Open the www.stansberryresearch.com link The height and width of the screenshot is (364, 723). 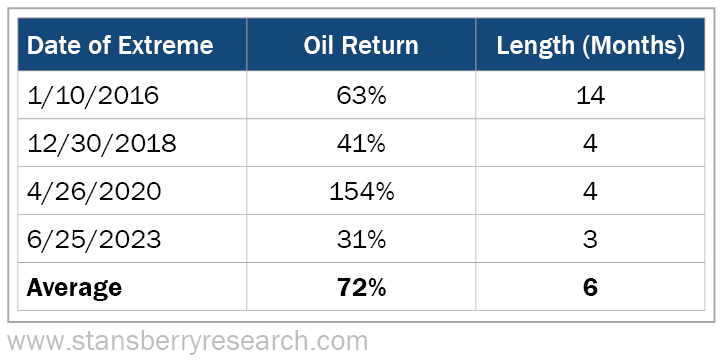[187, 342]
